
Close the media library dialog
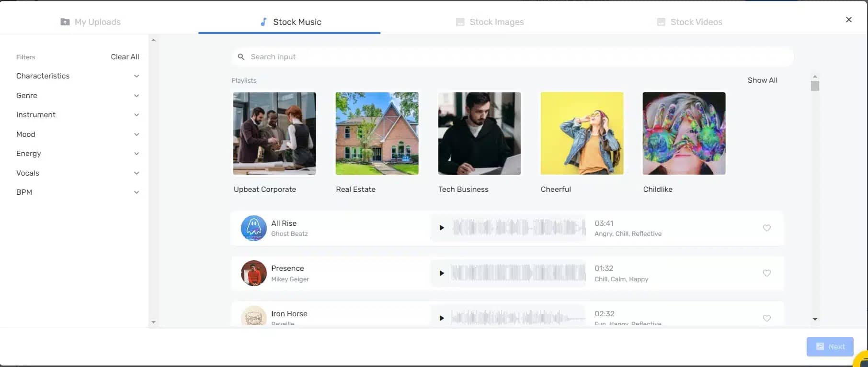(849, 20)
